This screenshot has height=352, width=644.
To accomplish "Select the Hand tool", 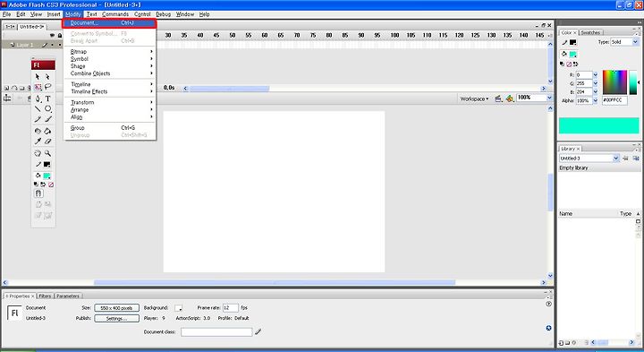I will coord(38,153).
